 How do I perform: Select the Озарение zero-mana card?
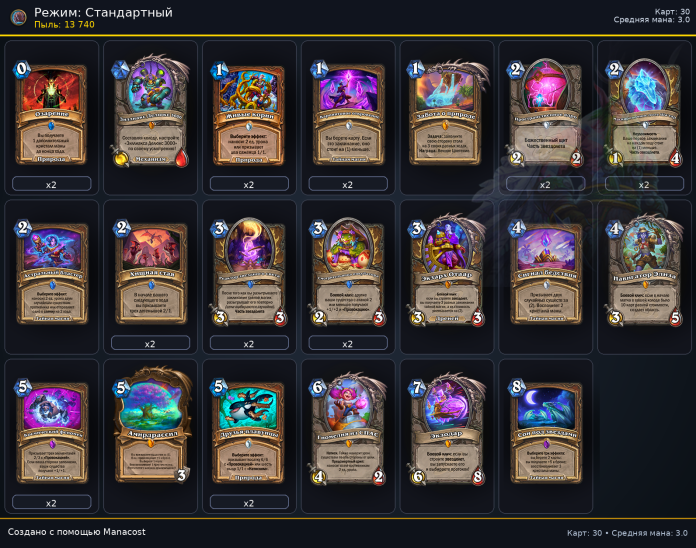(x=51, y=113)
